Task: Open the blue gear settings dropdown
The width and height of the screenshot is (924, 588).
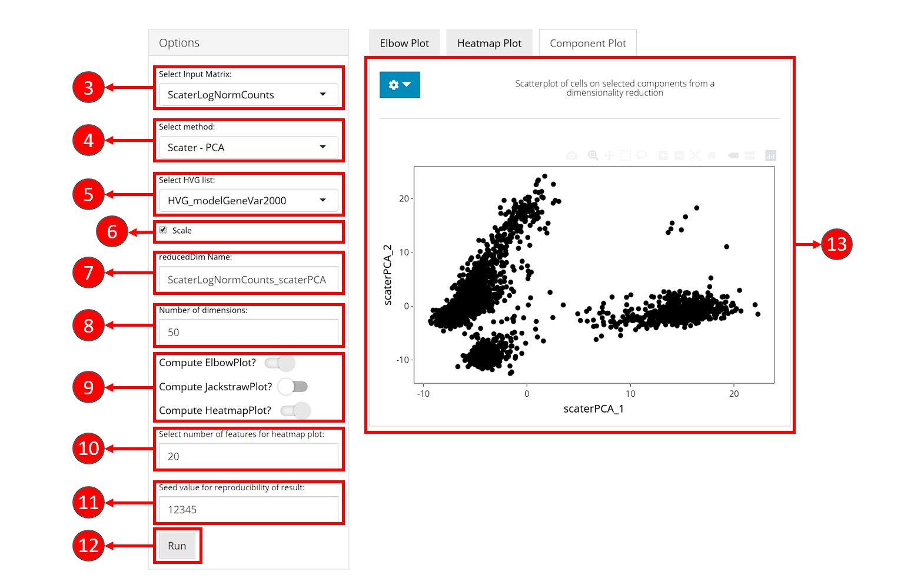Action: (400, 85)
